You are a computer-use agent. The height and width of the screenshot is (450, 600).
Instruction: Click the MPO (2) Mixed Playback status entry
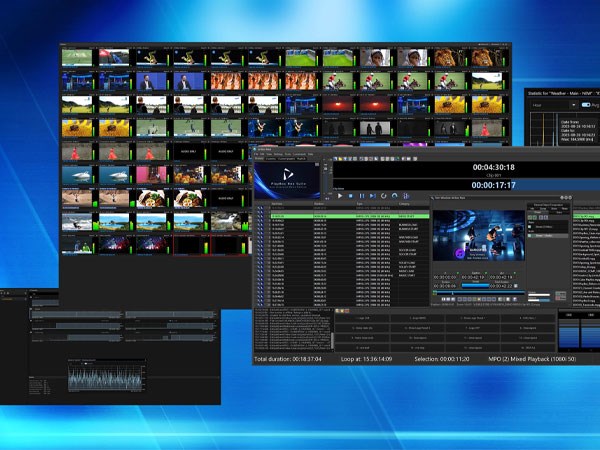click(x=532, y=359)
